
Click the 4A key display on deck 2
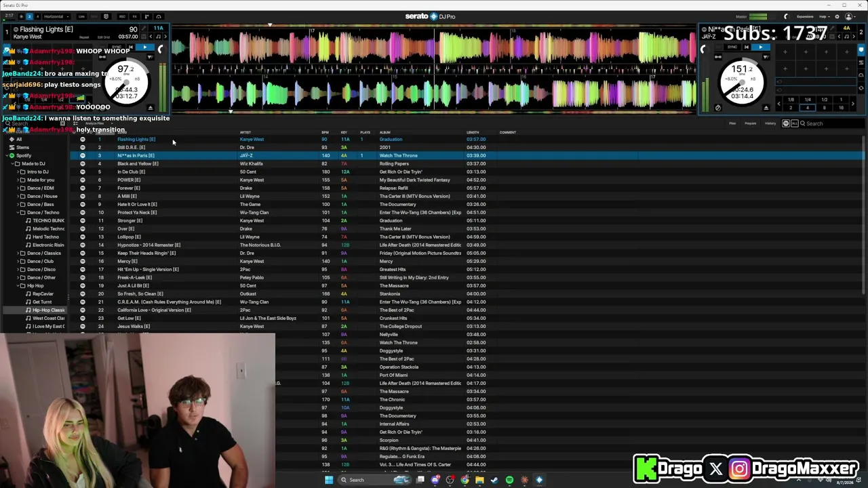click(847, 28)
